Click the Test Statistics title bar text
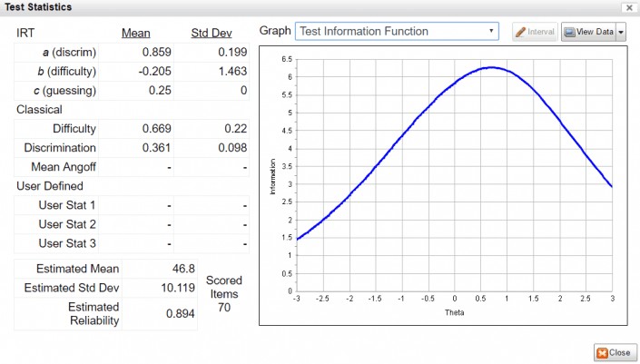 click(x=36, y=7)
